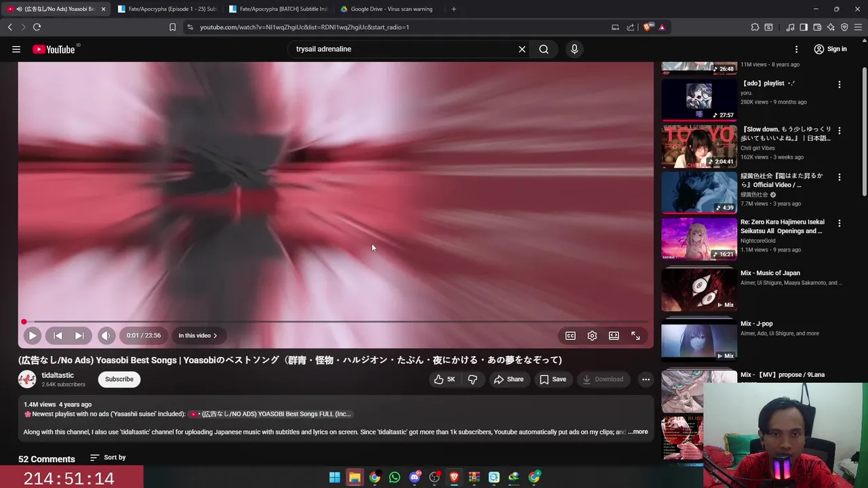Open the Leo AI sparkle icon
868x488 pixels.
tap(831, 27)
